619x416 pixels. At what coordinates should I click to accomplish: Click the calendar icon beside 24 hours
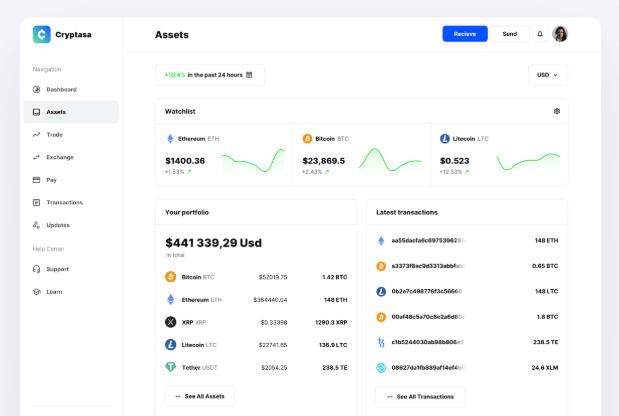click(x=249, y=75)
